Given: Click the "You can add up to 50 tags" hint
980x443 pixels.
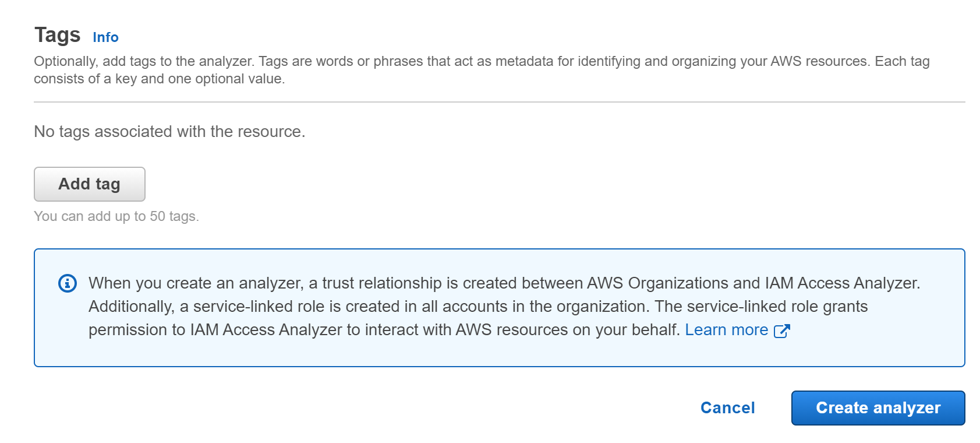Looking at the screenshot, I should (x=116, y=216).
